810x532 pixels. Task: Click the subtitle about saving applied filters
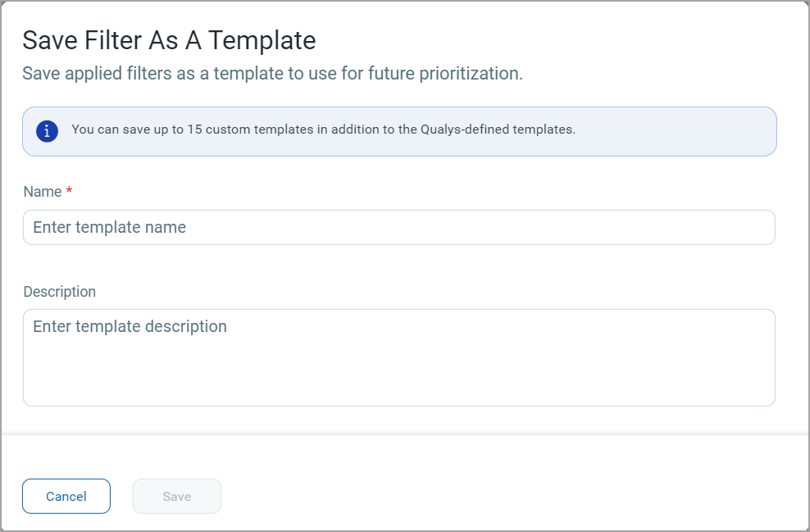[x=272, y=74]
